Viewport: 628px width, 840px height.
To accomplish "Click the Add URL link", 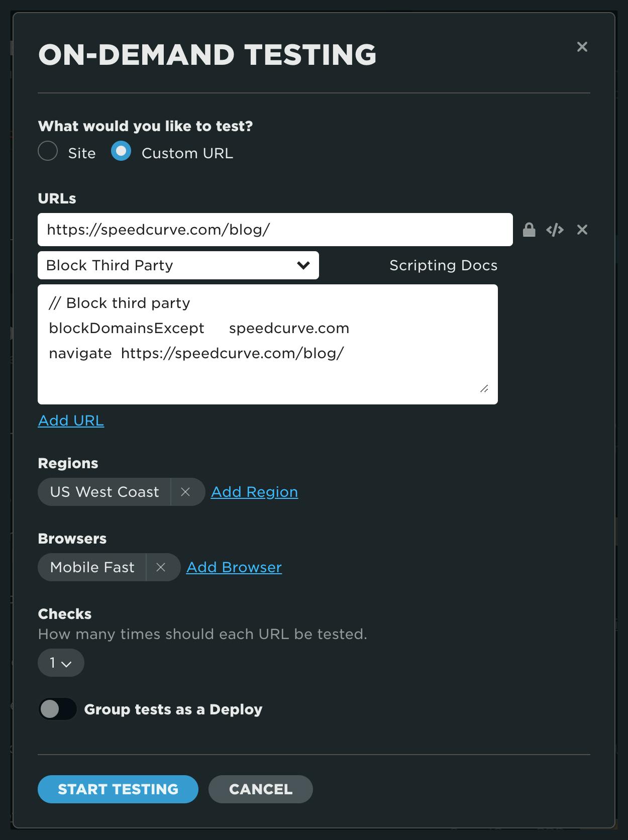I will tap(71, 421).
